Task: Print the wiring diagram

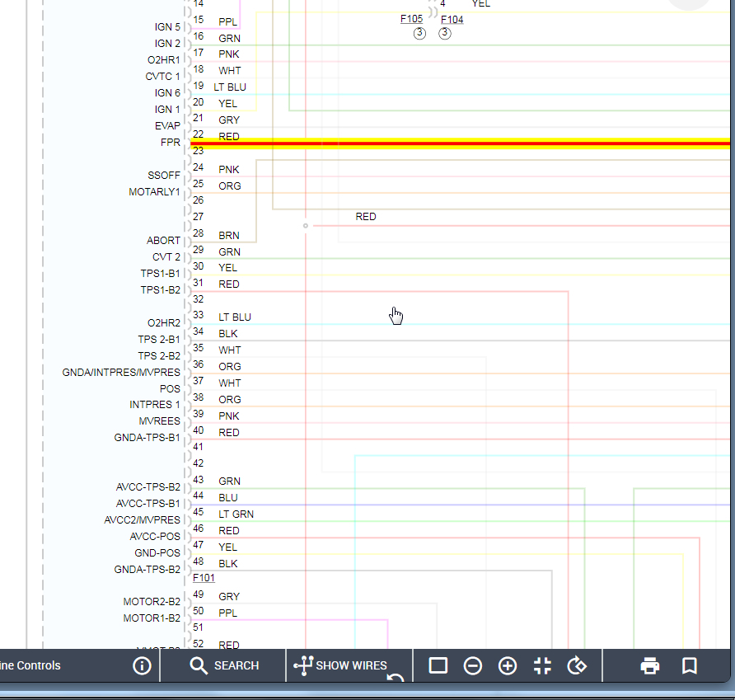Action: [650, 665]
